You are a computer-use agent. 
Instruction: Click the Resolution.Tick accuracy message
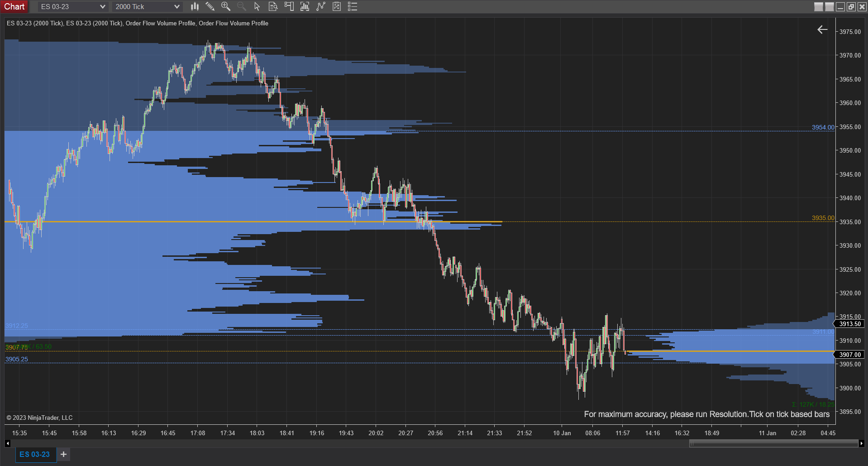coord(707,414)
